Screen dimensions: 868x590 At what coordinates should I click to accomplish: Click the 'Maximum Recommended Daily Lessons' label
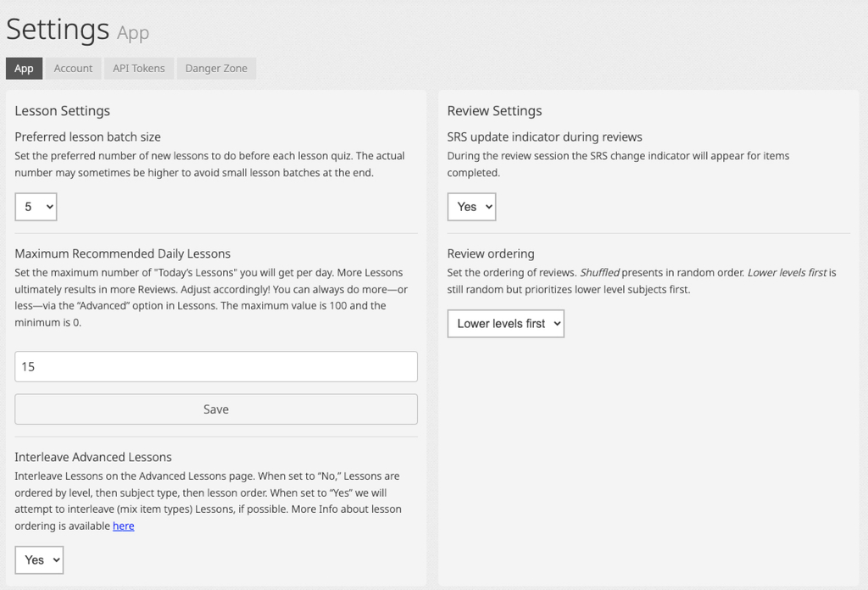[x=122, y=253]
